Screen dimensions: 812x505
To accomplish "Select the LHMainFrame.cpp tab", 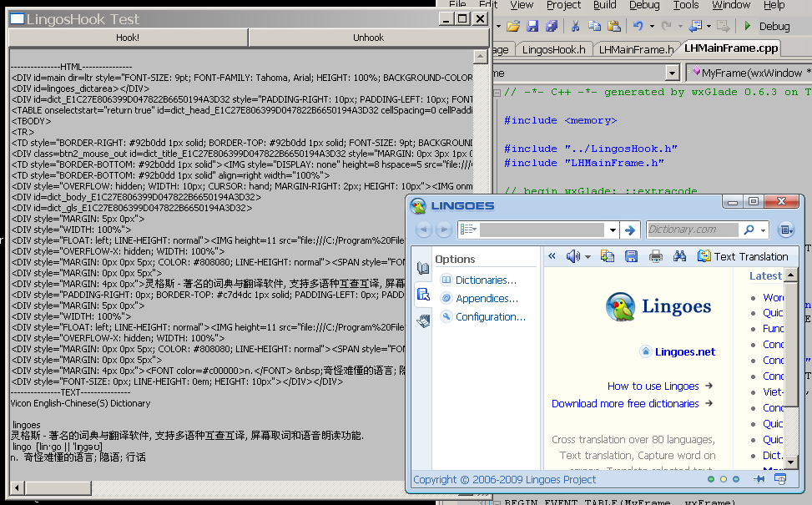I will [731, 48].
